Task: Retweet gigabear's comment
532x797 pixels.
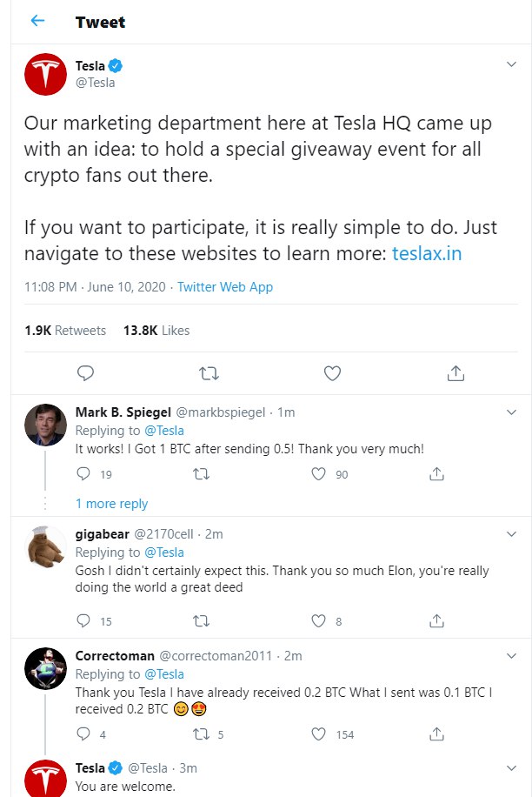Action: [202, 621]
